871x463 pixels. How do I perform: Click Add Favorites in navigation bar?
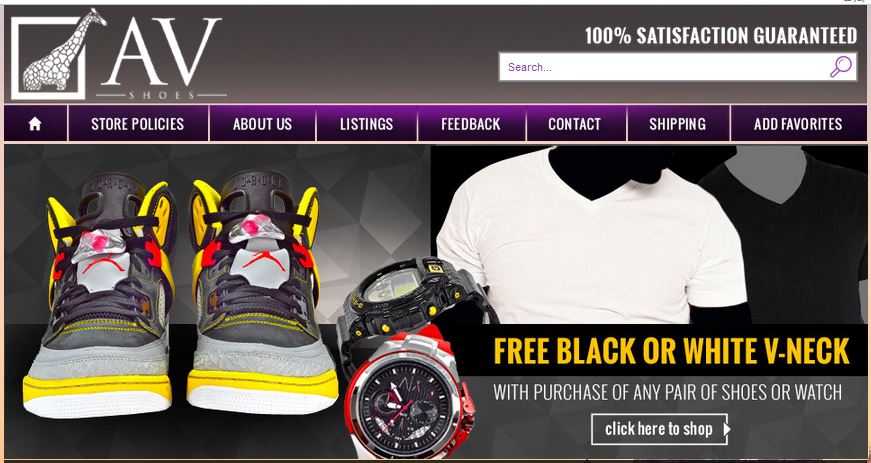coord(798,123)
